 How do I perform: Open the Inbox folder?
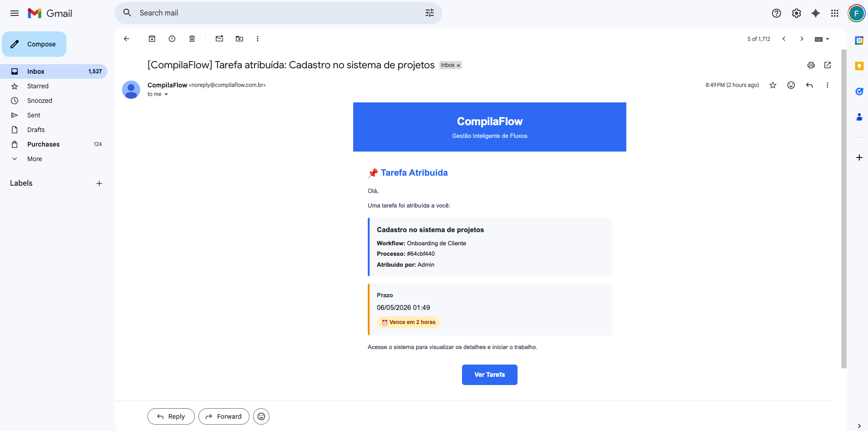[x=54, y=71]
